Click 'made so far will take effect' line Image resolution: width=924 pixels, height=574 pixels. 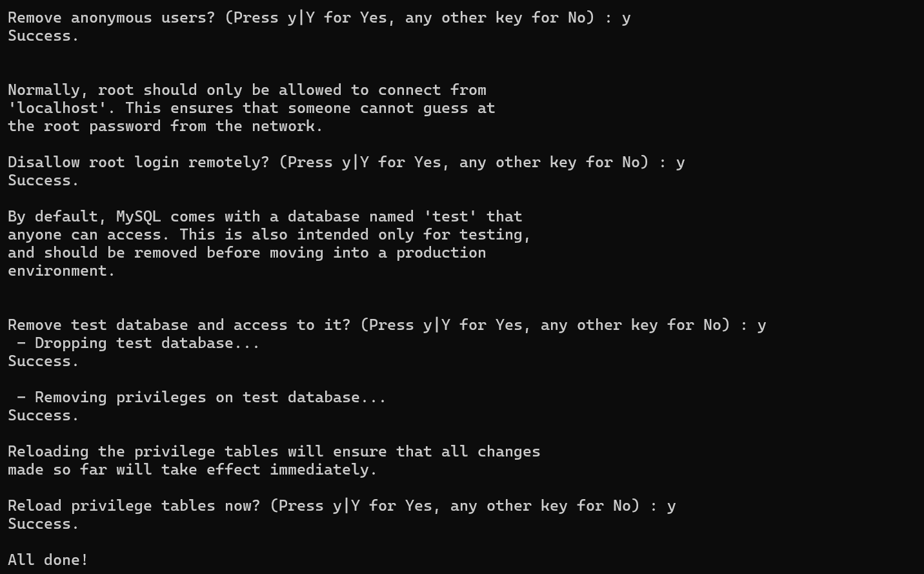[192, 469]
